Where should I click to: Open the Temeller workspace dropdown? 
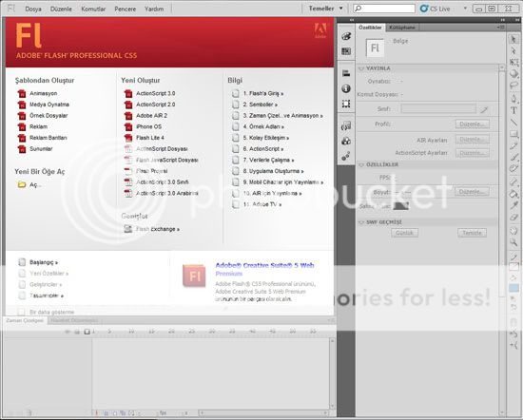click(x=326, y=9)
